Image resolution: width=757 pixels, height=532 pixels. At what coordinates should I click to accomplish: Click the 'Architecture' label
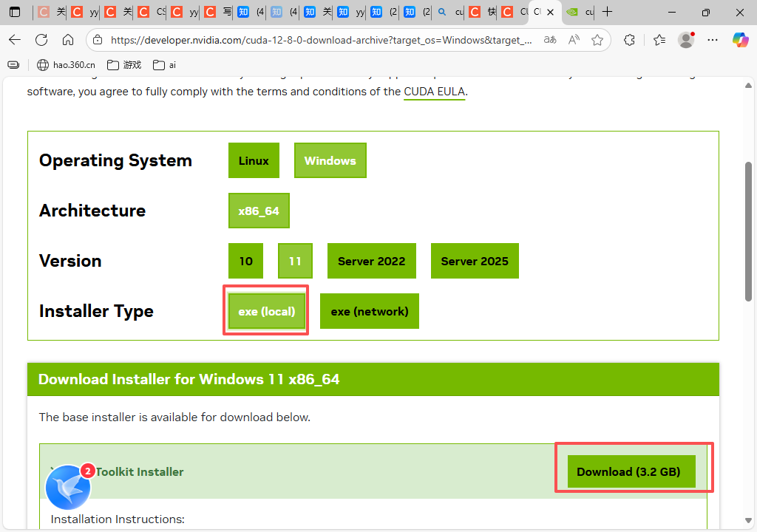(x=92, y=211)
